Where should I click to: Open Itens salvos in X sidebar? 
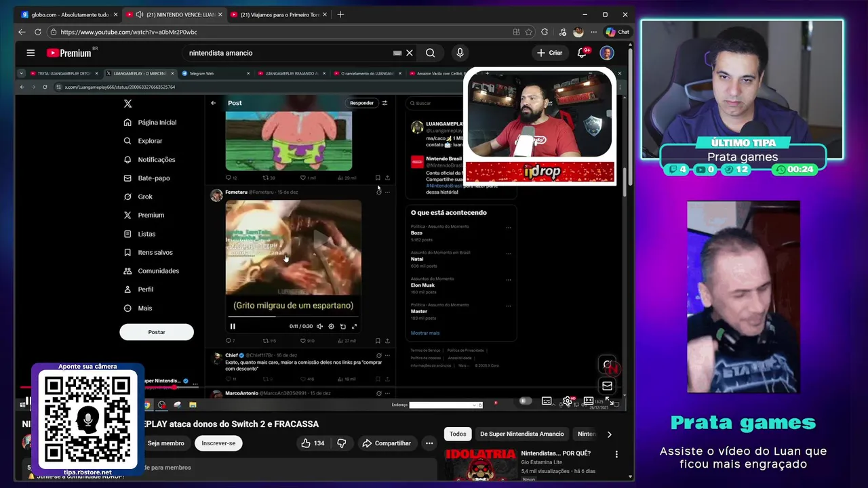(148, 252)
